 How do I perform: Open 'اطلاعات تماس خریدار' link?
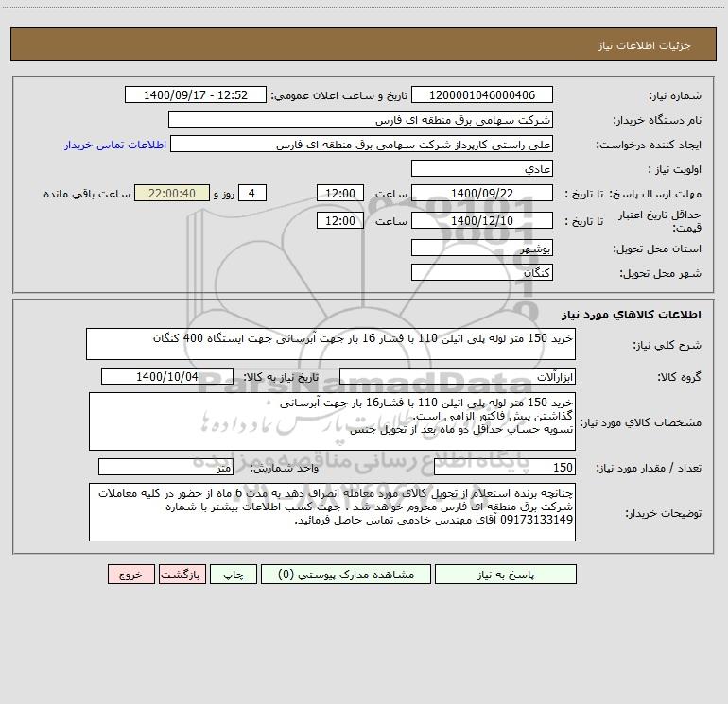click(115, 145)
